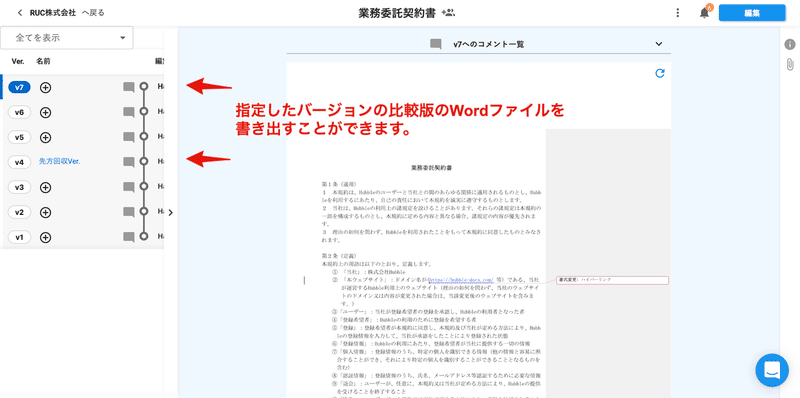Select version v6 badge
The width and height of the screenshot is (800, 398).
[19, 112]
